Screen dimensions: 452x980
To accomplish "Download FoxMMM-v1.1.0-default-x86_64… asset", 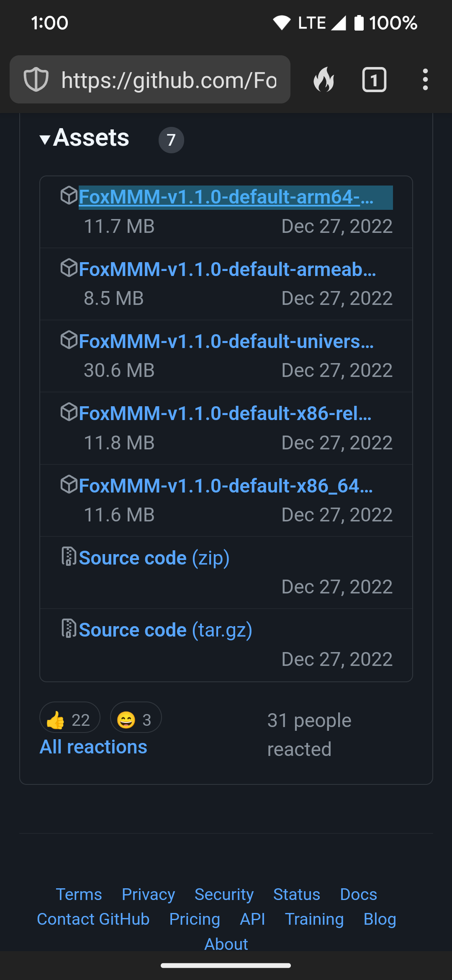I will tap(226, 486).
